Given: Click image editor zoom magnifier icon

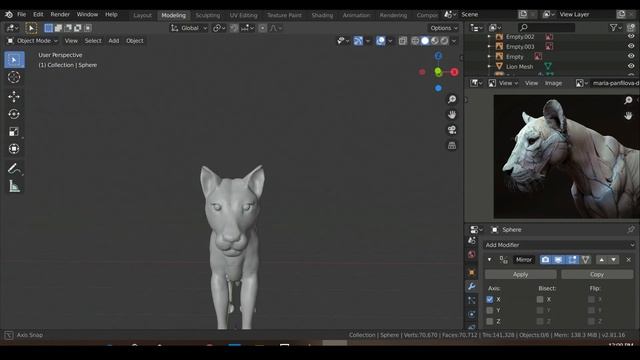Looking at the screenshot, I should pyautogui.click(x=628, y=100).
